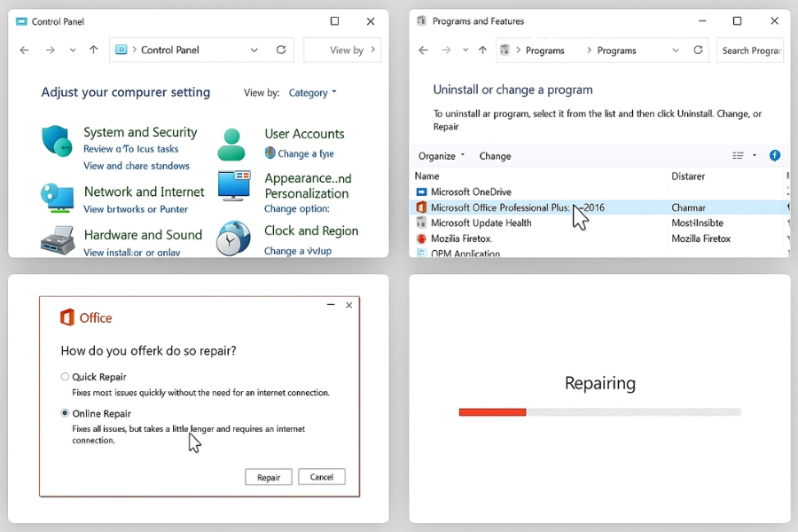Open the Clock and Region icon

click(x=233, y=239)
